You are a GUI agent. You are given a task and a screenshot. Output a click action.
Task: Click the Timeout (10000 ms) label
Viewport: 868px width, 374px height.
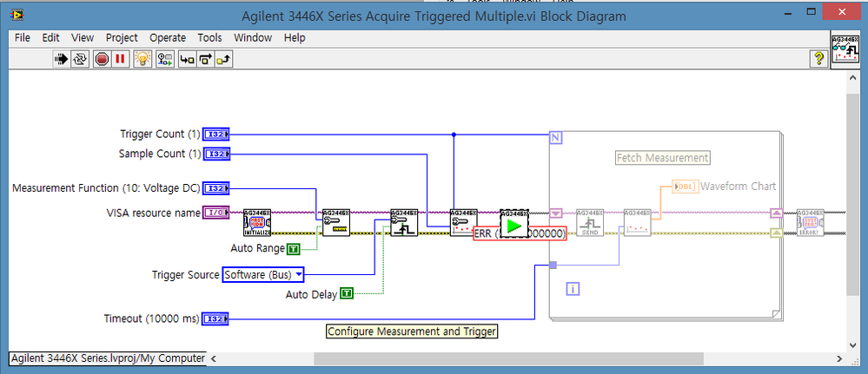pyautogui.click(x=152, y=318)
